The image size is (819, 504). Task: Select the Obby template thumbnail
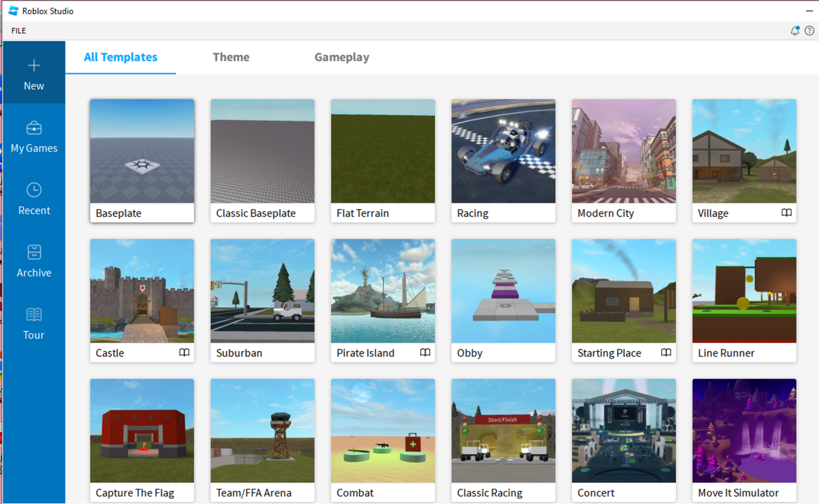pos(503,291)
